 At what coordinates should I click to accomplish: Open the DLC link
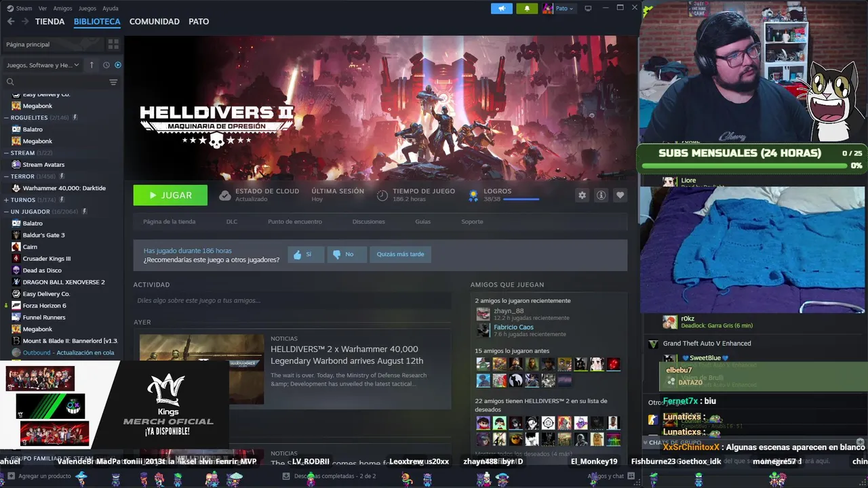[232, 222]
